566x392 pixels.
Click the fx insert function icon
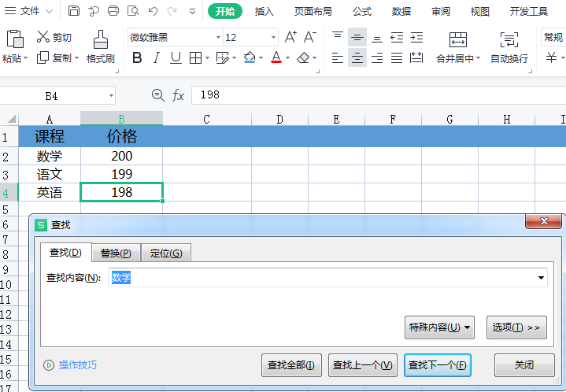tap(178, 95)
